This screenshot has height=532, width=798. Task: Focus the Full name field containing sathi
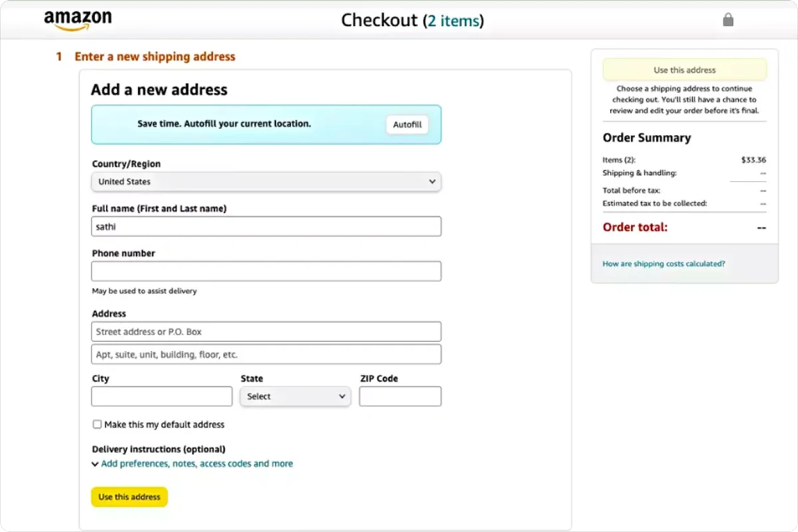(266, 226)
